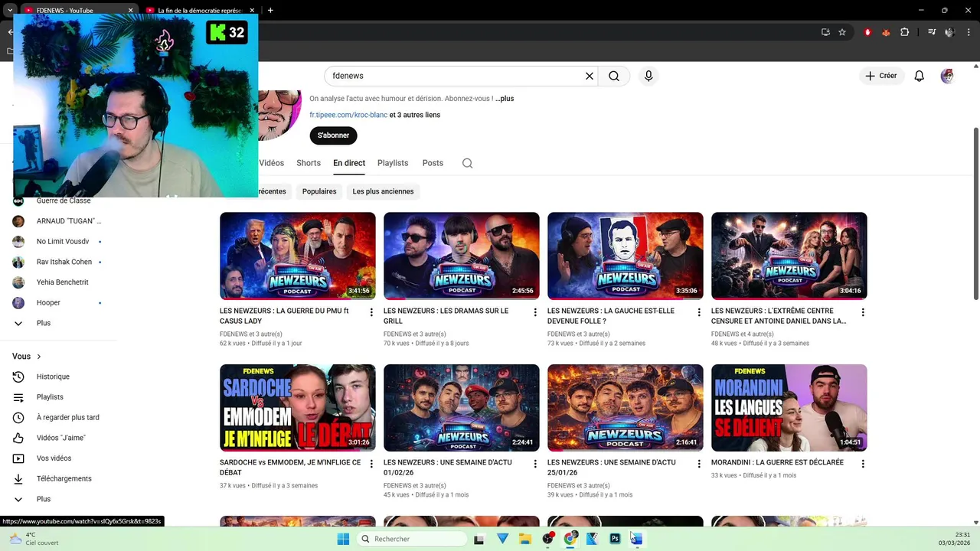Open options for L'EXTRÊME CENTRE CENSURE video
Image resolution: width=980 pixels, height=551 pixels.
coord(863,312)
